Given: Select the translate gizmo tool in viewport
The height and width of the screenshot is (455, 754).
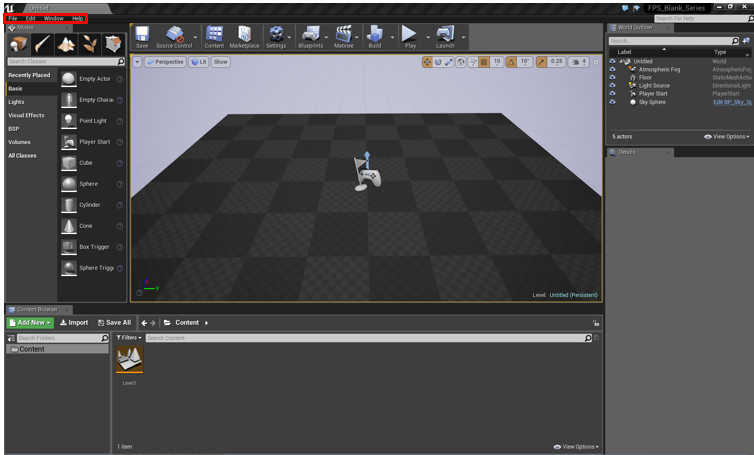Looking at the screenshot, I should 427,62.
